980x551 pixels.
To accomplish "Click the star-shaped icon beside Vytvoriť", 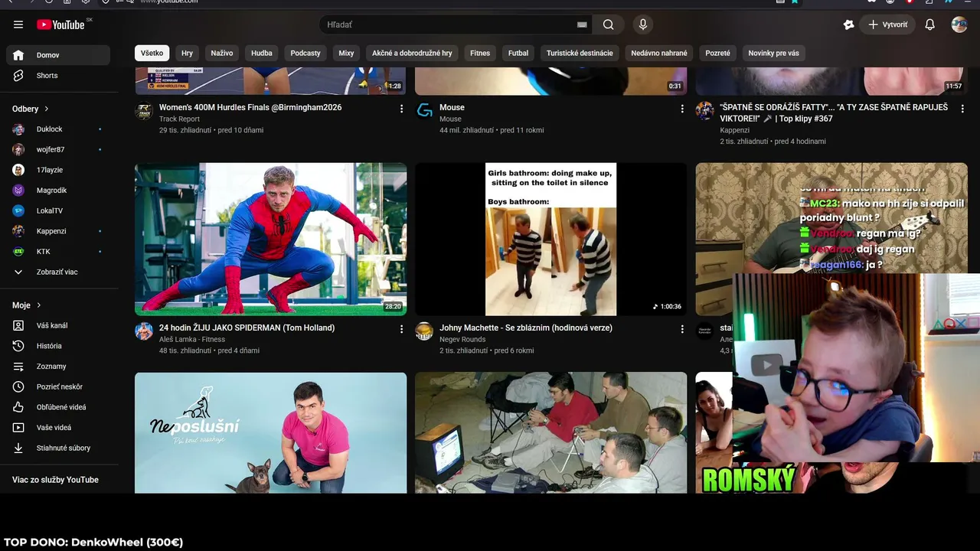I will coord(848,24).
